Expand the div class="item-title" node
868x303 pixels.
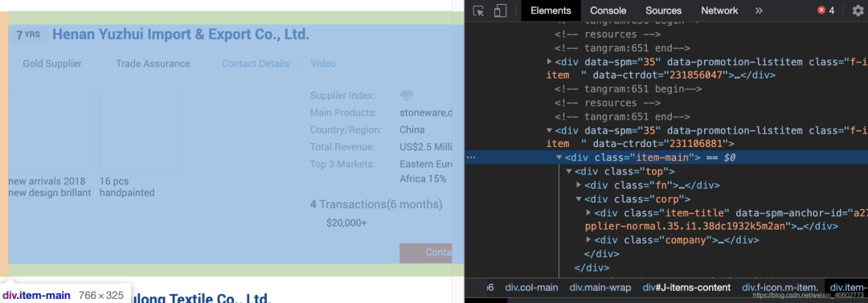(x=589, y=213)
